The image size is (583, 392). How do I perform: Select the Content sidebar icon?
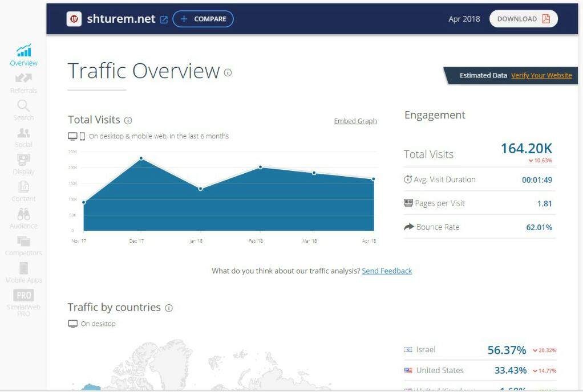pos(23,187)
